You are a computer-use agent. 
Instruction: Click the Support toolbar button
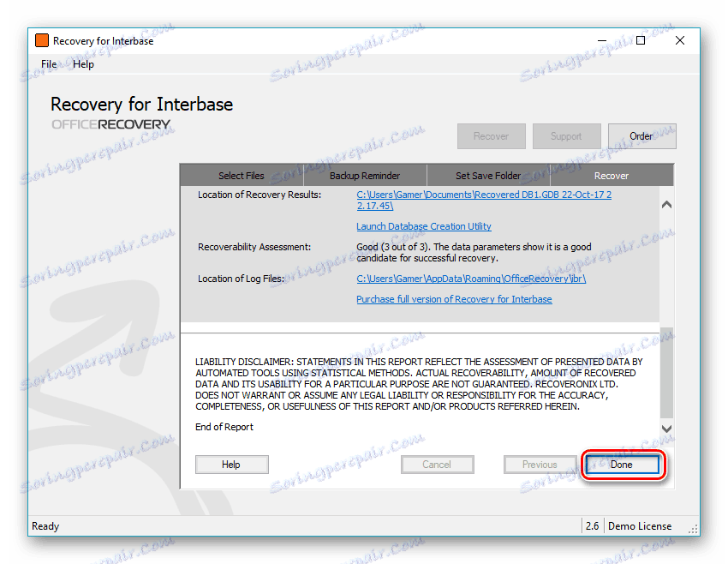coord(566,136)
